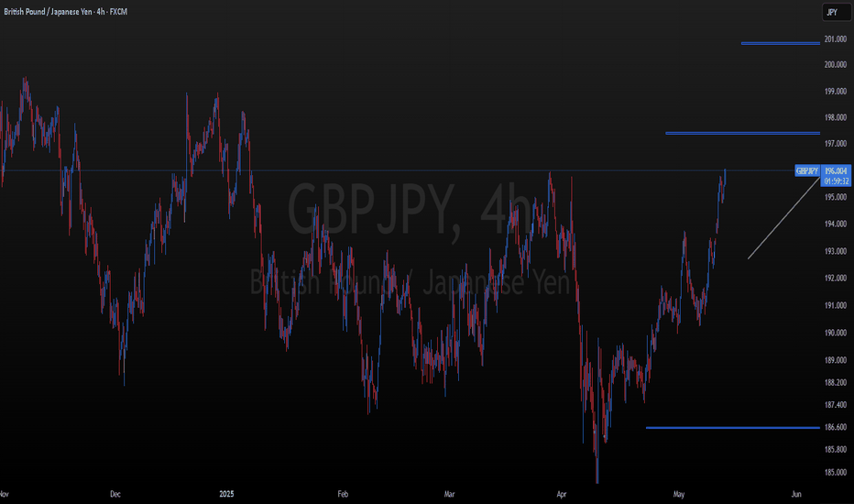Image resolution: width=854 pixels, height=504 pixels.
Task: Select the blue horizontal line above 197.000
Action: tap(742, 133)
